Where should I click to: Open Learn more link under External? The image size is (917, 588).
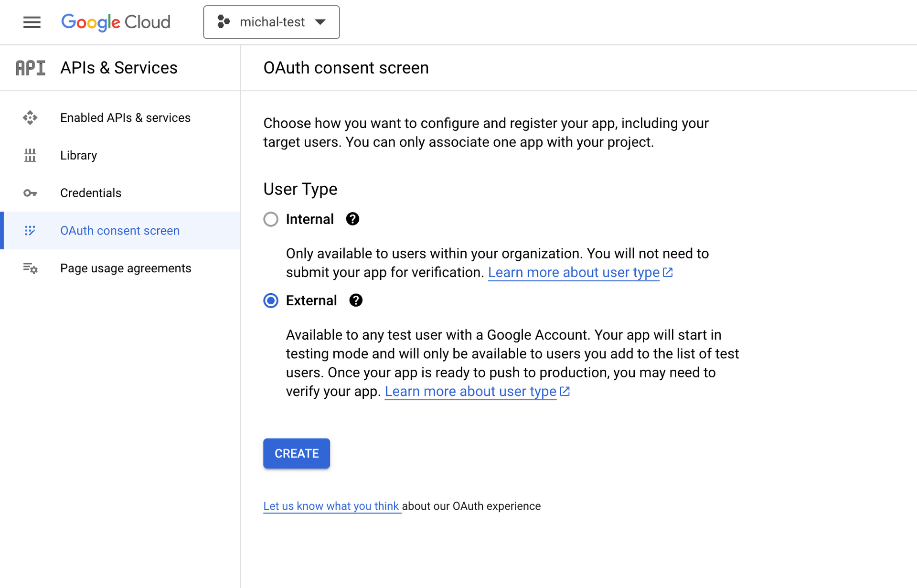coord(470,392)
